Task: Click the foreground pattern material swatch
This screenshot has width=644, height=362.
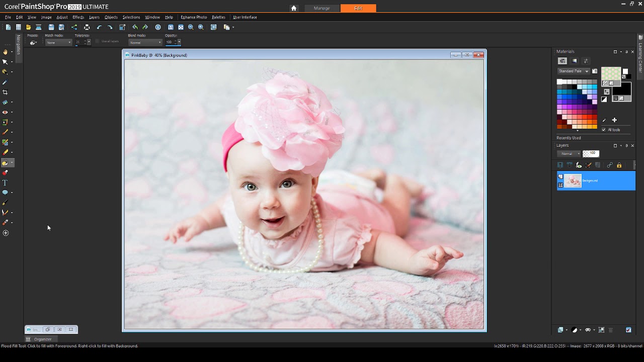Action: click(611, 74)
